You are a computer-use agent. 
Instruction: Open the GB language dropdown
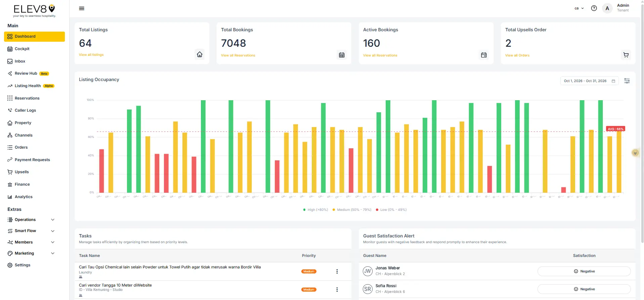click(579, 8)
